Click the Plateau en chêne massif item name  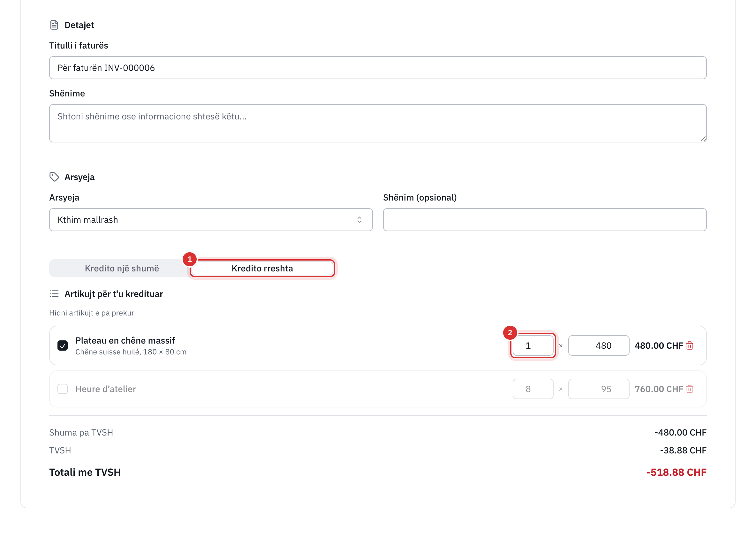(x=125, y=340)
